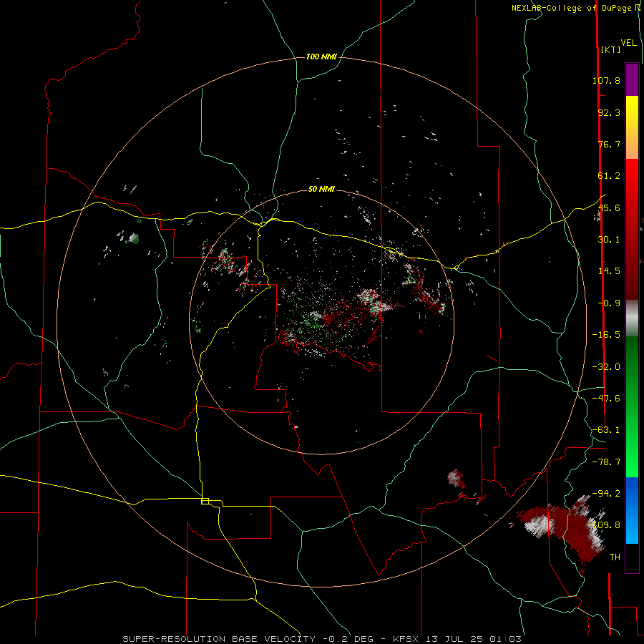644x644 pixels.
Task: Click the "-0.2 DEG" elevation angle text
Action: (348, 639)
